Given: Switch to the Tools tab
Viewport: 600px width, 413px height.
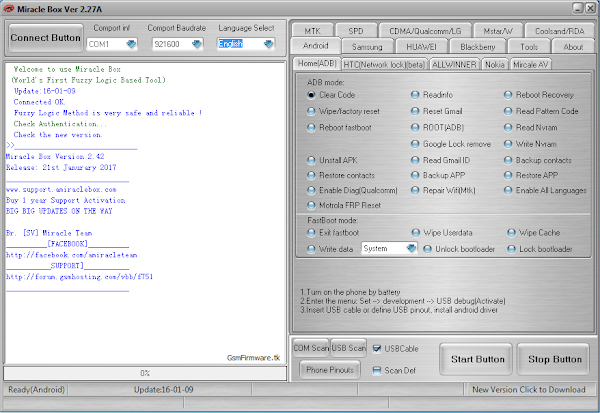Looking at the screenshot, I should [x=529, y=47].
